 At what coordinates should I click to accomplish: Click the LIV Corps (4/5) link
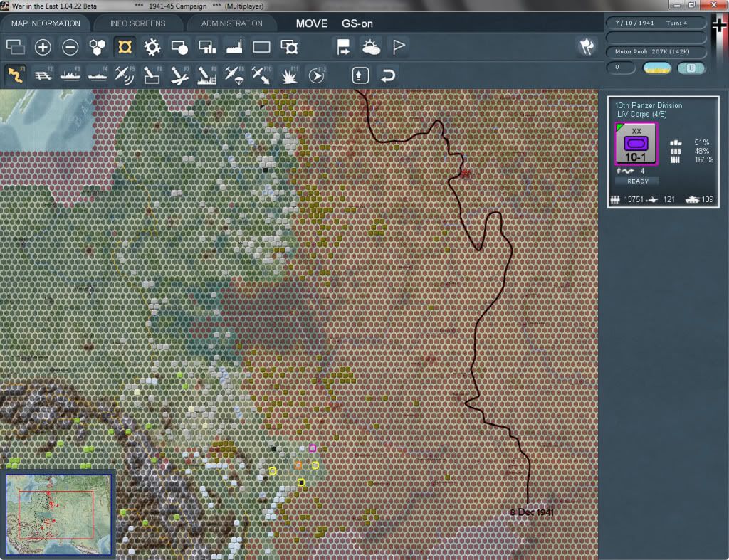(x=641, y=115)
